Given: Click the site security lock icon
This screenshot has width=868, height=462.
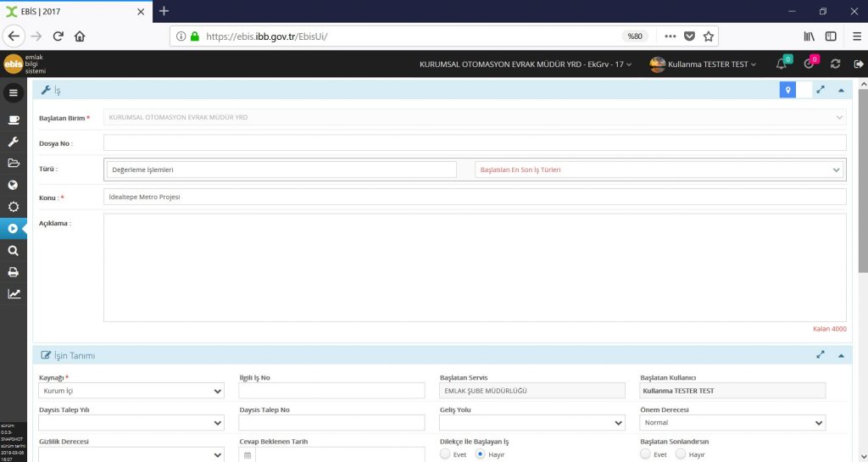Looking at the screenshot, I should coord(194,36).
